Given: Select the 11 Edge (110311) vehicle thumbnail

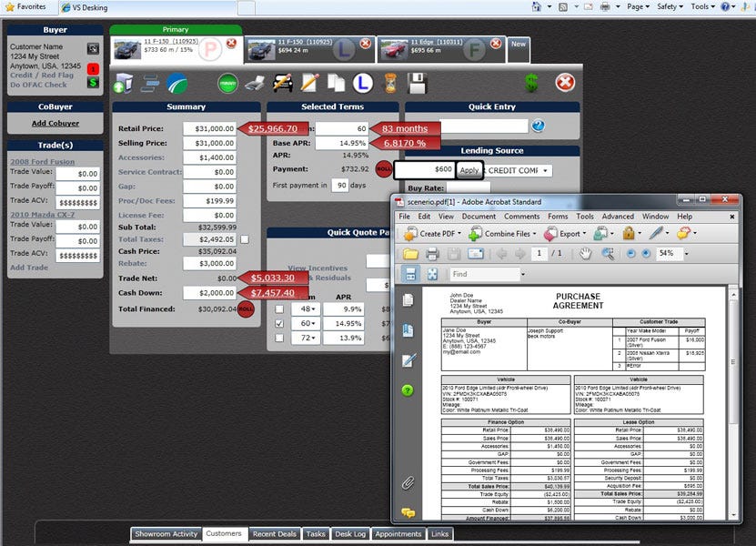Looking at the screenshot, I should coord(394,50).
